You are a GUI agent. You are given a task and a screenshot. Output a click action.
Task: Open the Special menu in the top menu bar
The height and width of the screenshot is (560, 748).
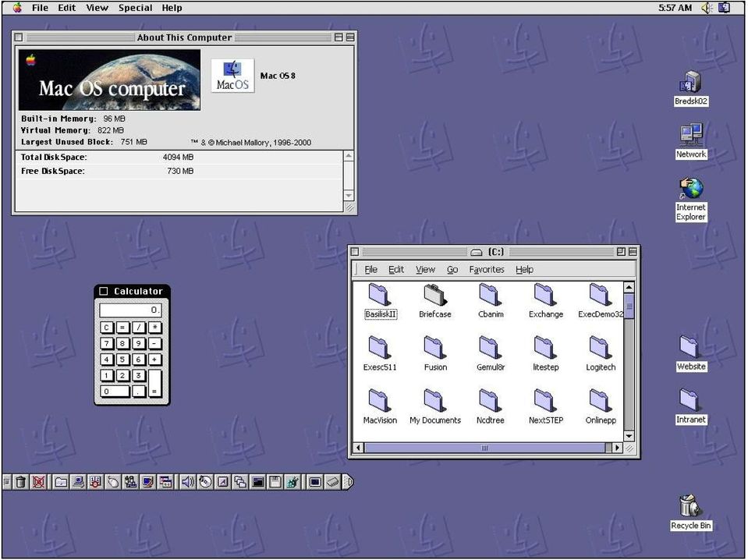click(135, 8)
